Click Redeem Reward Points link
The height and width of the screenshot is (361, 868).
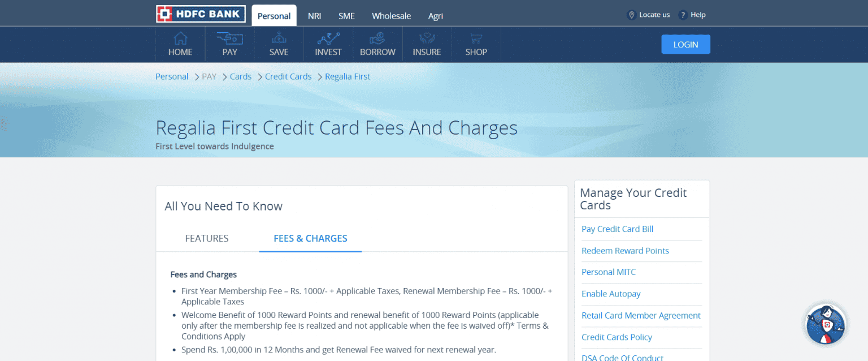coord(625,251)
